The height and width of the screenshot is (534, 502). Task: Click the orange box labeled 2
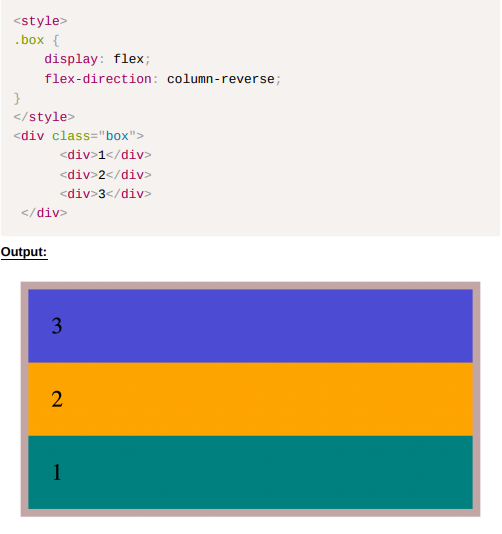250,399
